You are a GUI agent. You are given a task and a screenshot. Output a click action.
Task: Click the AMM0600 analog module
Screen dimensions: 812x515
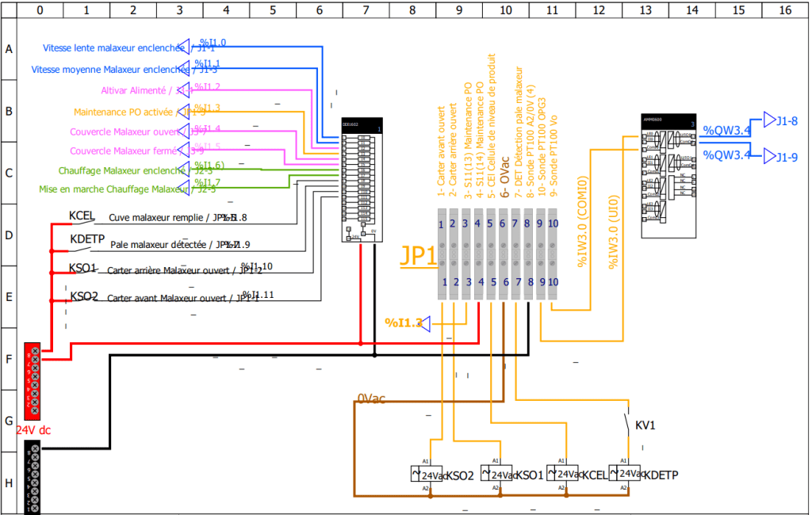click(x=668, y=174)
